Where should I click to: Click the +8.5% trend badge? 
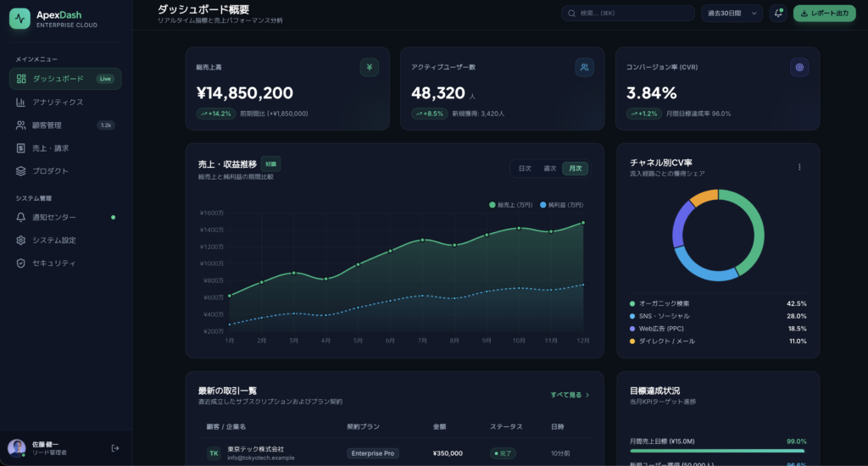coord(430,114)
